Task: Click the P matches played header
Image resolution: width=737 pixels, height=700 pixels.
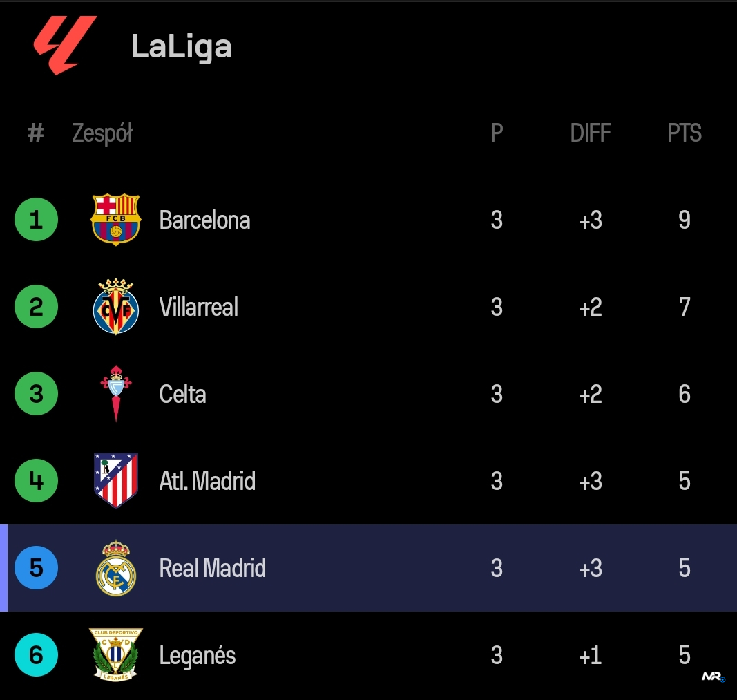Action: (497, 133)
